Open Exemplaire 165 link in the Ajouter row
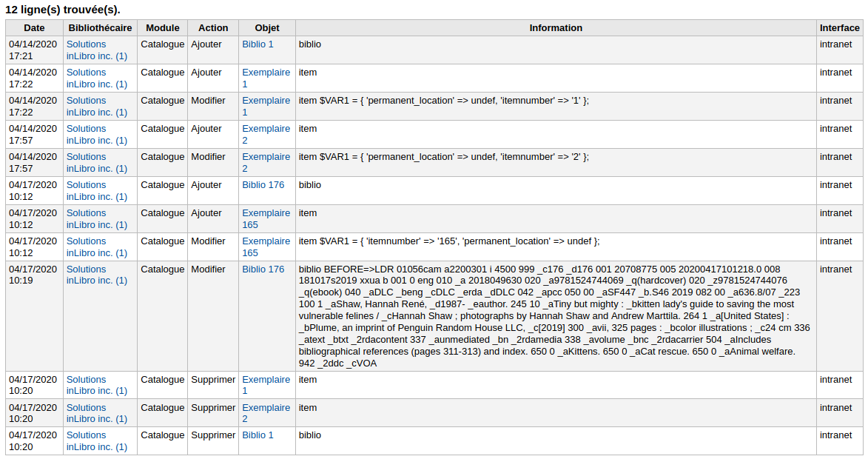 click(x=266, y=213)
